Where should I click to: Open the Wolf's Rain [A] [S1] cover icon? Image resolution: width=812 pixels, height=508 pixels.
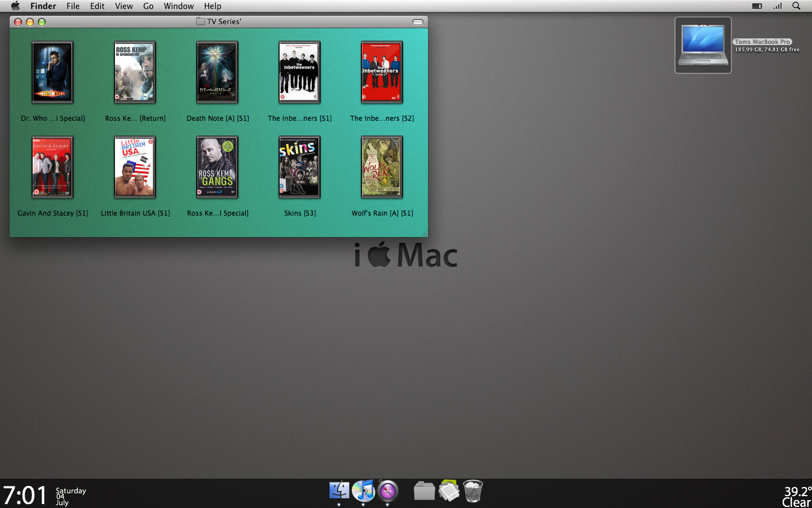click(382, 167)
